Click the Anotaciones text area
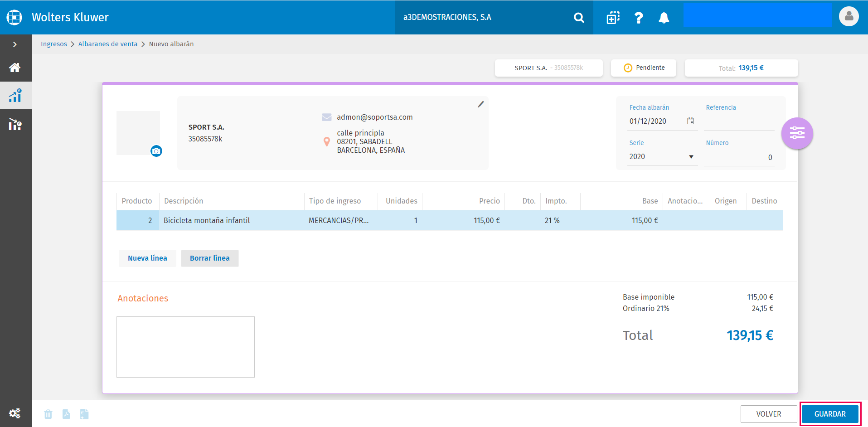Viewport: 868px width, 427px height. pos(185,347)
